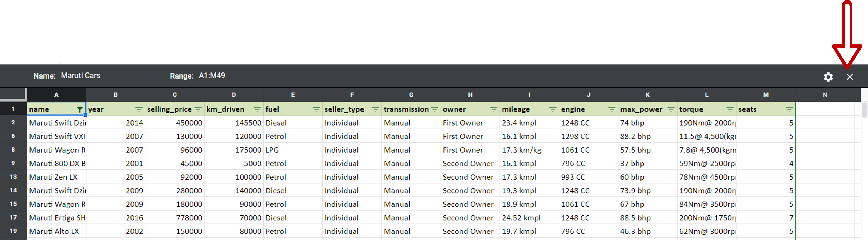Open the fuel column filter icon
The image size is (868, 240).
tap(316, 109)
